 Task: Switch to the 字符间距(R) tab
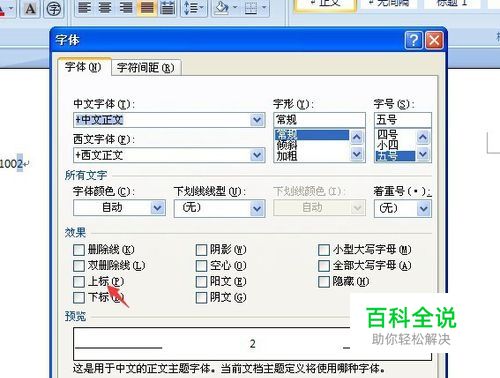(146, 68)
